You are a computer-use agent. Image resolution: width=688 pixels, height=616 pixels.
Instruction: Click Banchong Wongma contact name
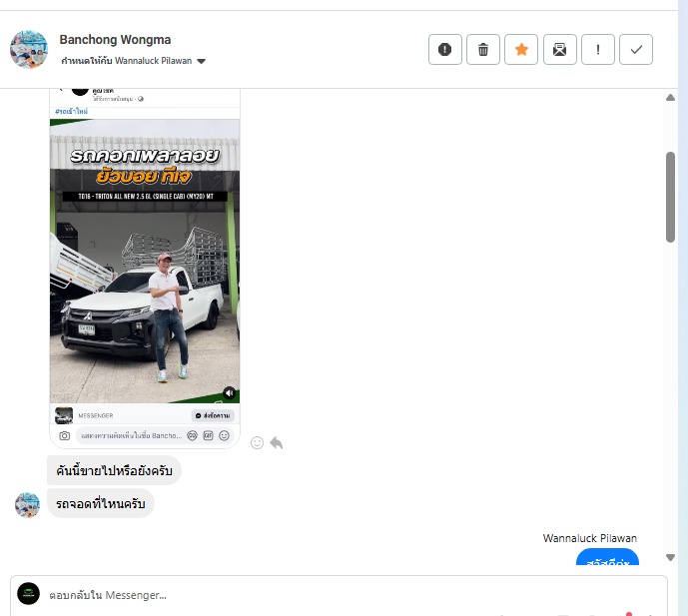click(115, 40)
